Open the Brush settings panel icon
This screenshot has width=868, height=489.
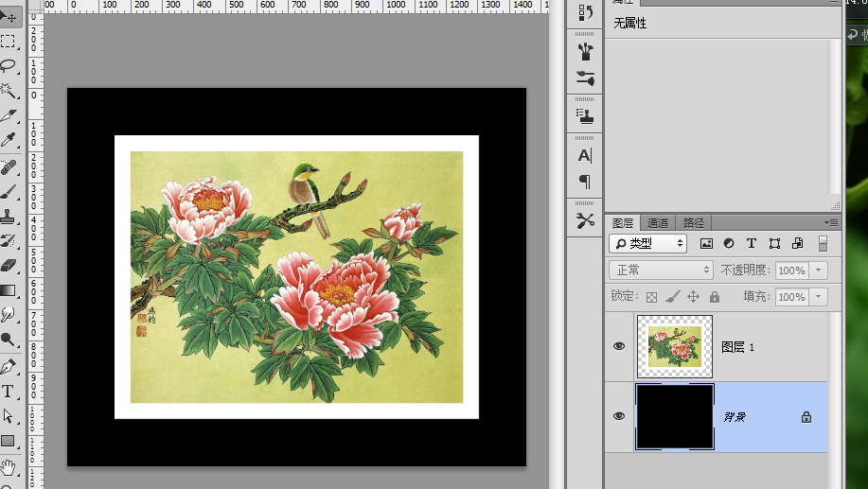pos(585,78)
